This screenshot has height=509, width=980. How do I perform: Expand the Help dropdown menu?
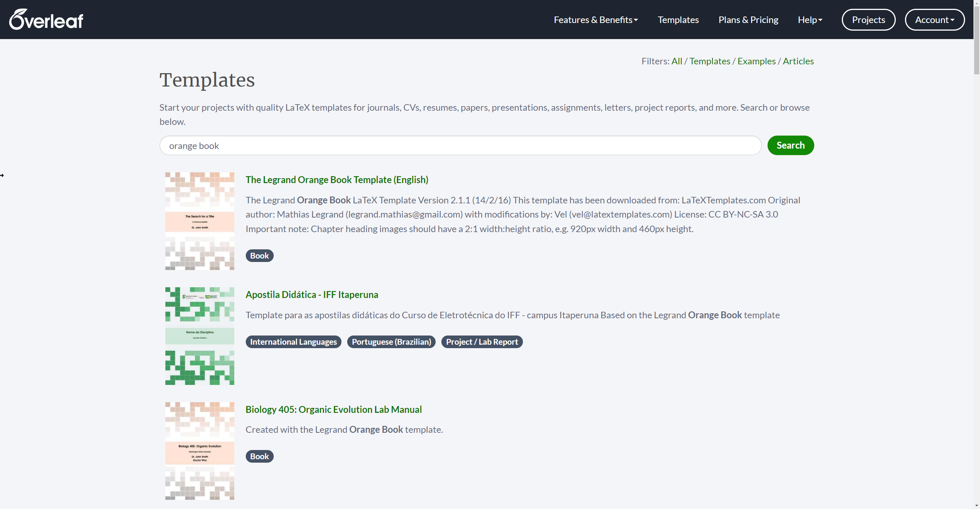(810, 20)
